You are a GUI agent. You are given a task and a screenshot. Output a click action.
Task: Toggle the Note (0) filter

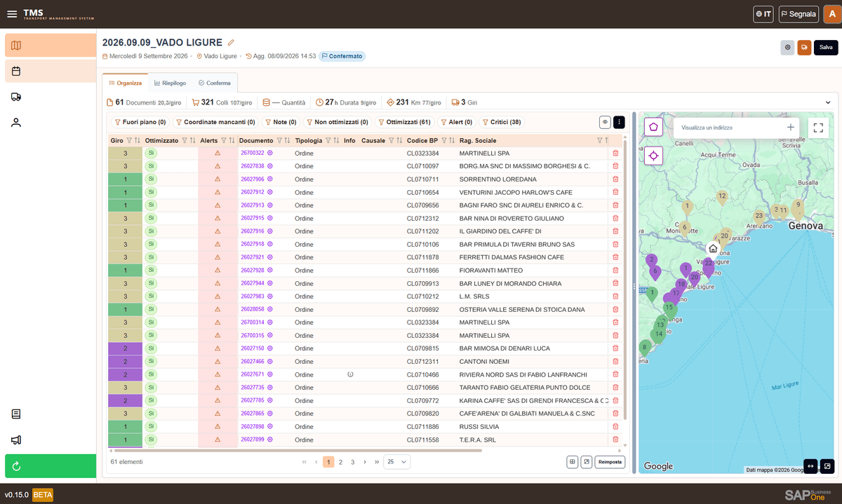[x=281, y=122]
